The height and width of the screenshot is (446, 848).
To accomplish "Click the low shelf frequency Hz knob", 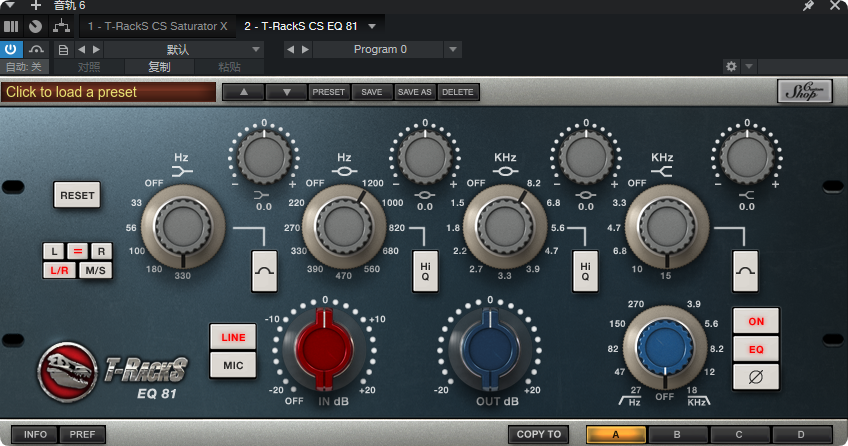I will coord(183,227).
